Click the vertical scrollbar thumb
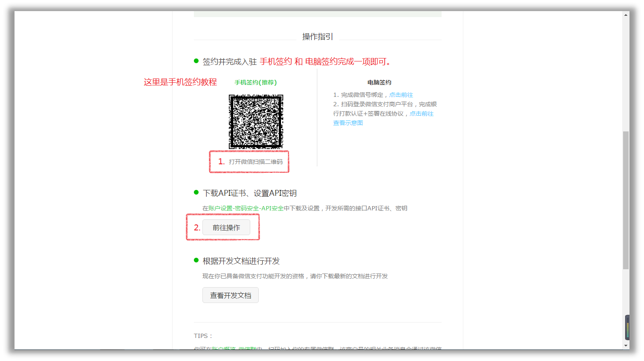 [626, 200]
